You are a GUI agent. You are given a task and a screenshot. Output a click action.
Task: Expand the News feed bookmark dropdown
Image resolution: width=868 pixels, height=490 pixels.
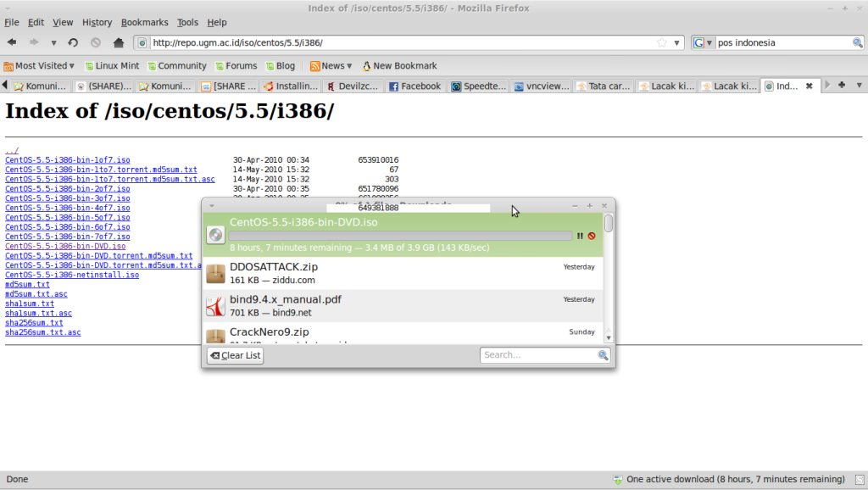click(x=331, y=66)
